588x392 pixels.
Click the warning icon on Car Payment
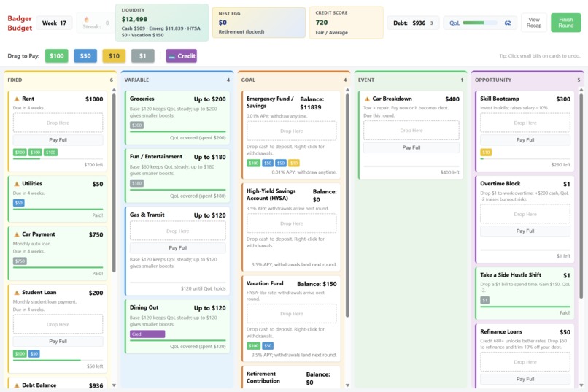(17, 234)
